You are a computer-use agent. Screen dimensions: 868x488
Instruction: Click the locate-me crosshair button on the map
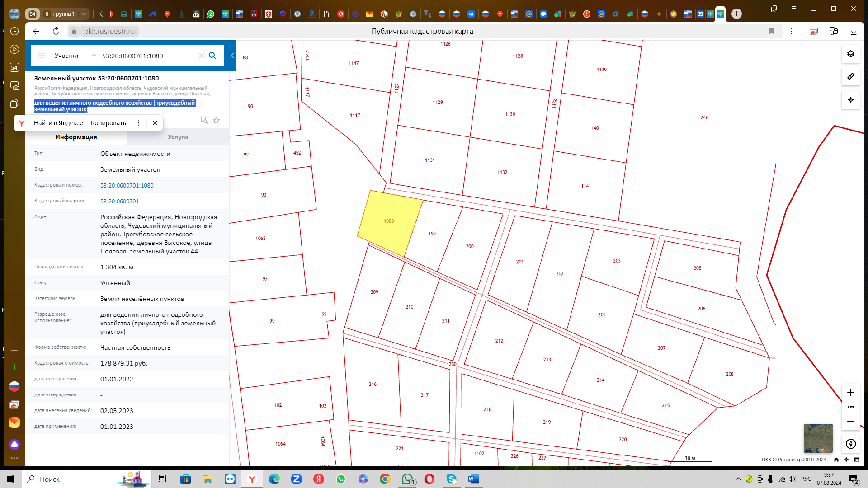850,100
